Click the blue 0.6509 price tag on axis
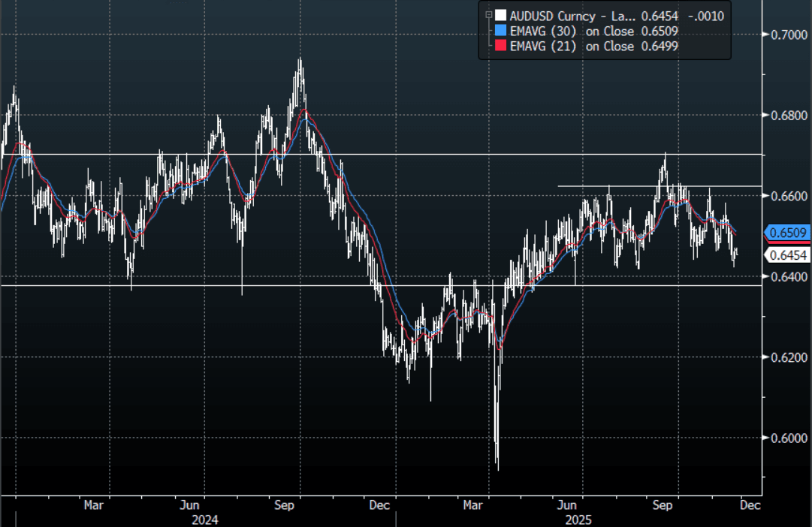Viewport: 812px width, 527px height. [x=786, y=232]
